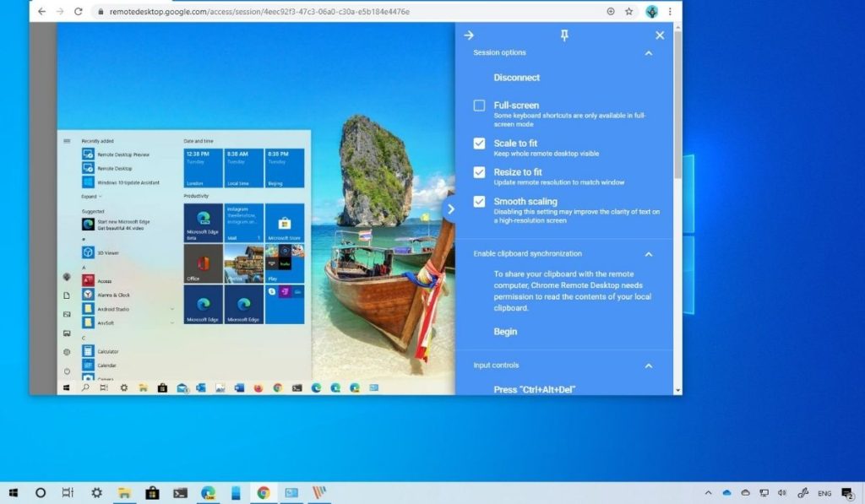Open Remote Desktop Preview from Recently added

point(116,154)
